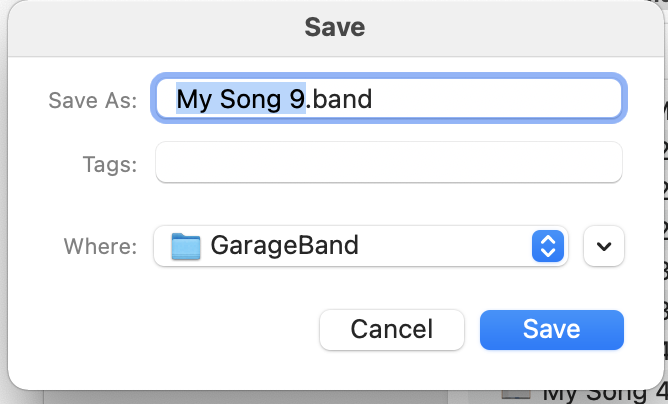Click the Tags label
Screen dimensions: 668x404
pos(108,163)
